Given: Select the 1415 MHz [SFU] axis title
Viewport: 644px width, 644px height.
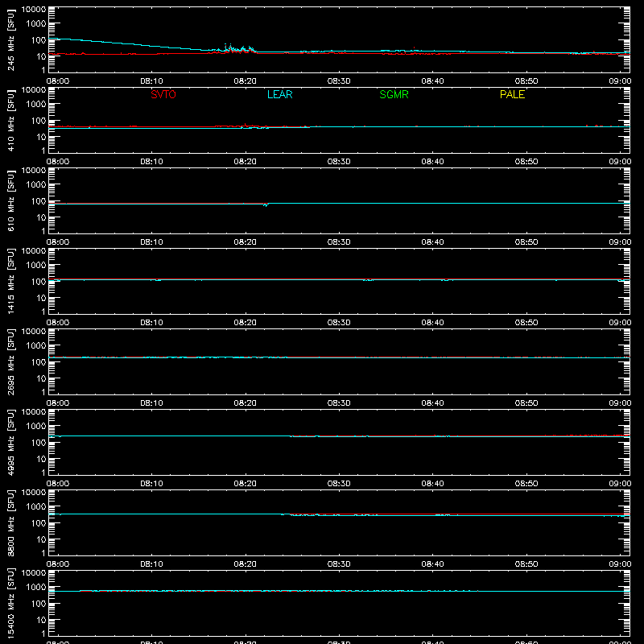Looking at the screenshot, I should coord(10,281).
